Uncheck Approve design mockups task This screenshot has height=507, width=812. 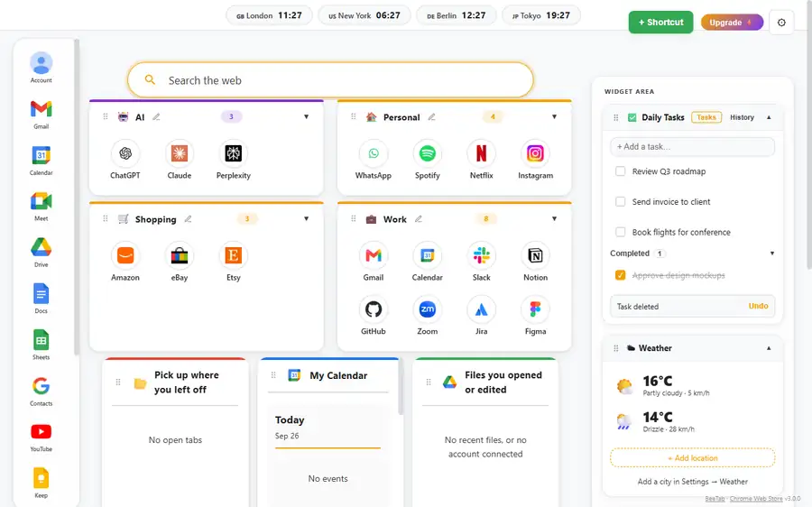620,275
